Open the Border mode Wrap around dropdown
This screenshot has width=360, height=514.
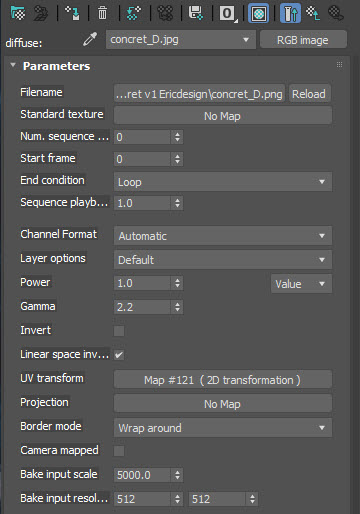pyautogui.click(x=223, y=428)
